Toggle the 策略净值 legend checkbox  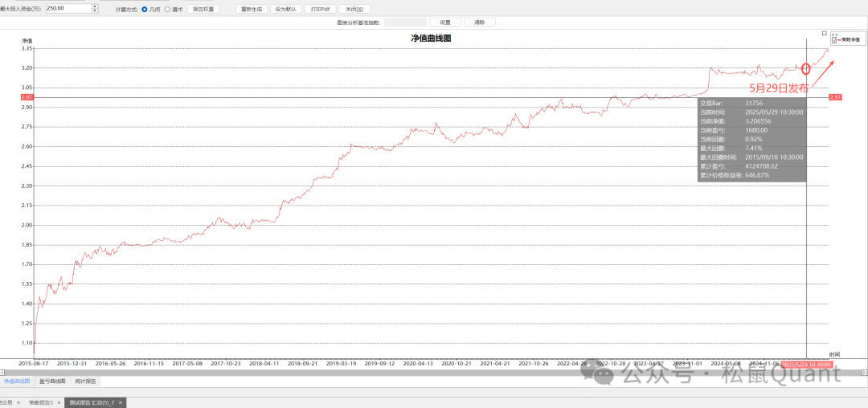point(834,39)
